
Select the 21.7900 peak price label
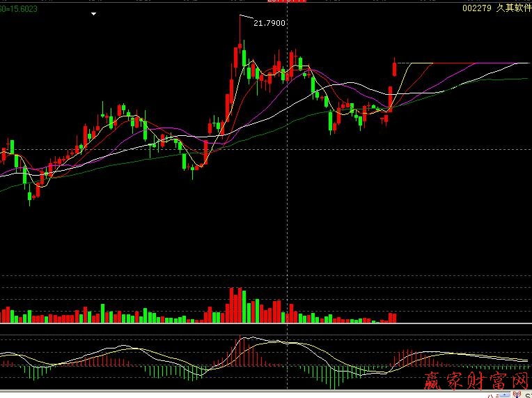coord(269,23)
